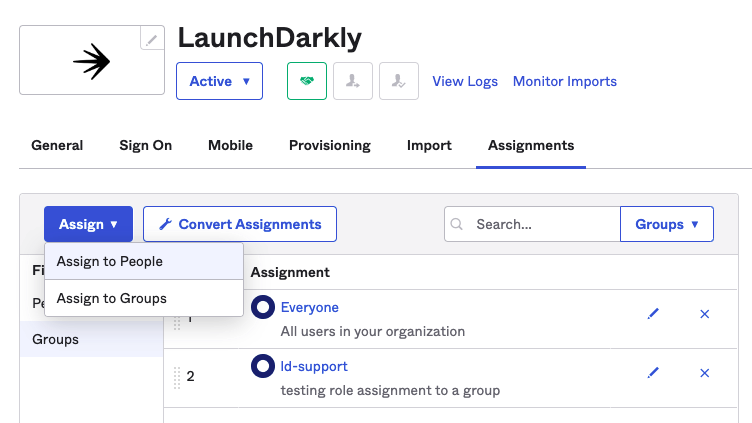
Task: Click the assign user icon button
Action: click(x=353, y=81)
